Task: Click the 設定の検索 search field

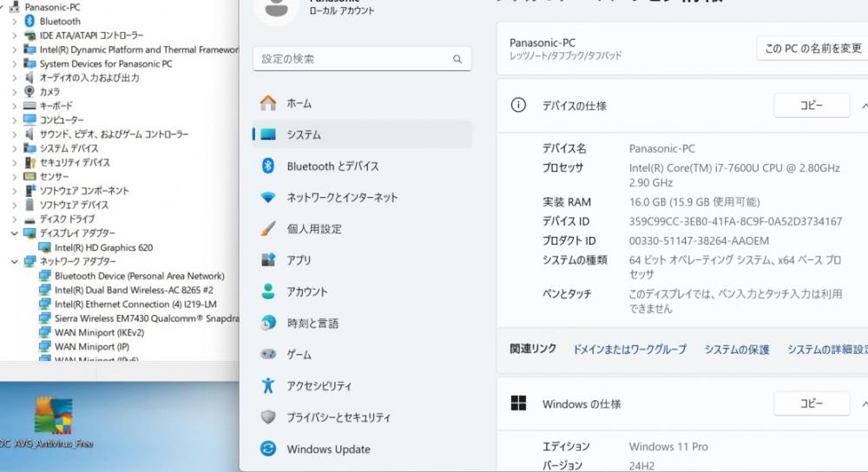Action: click(x=362, y=59)
